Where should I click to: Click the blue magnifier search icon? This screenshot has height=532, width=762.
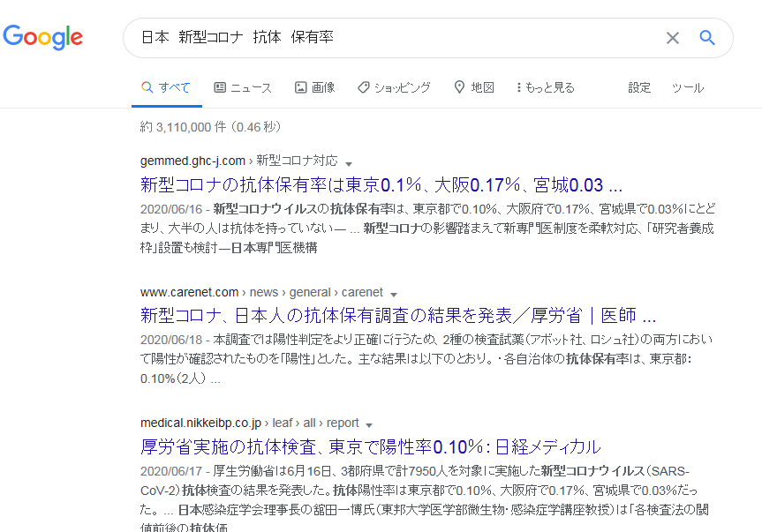[707, 38]
